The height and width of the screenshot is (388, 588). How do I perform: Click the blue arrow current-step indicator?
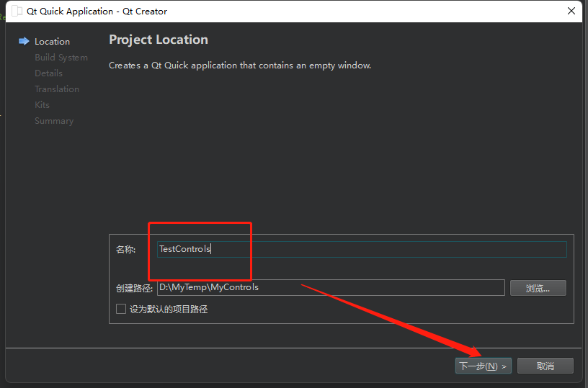coord(24,41)
